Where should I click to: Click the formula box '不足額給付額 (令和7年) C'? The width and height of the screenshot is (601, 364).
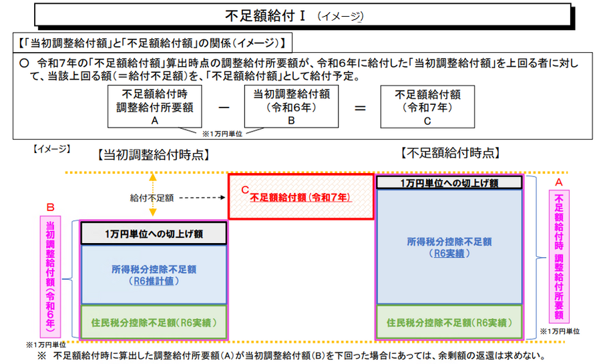[427, 107]
